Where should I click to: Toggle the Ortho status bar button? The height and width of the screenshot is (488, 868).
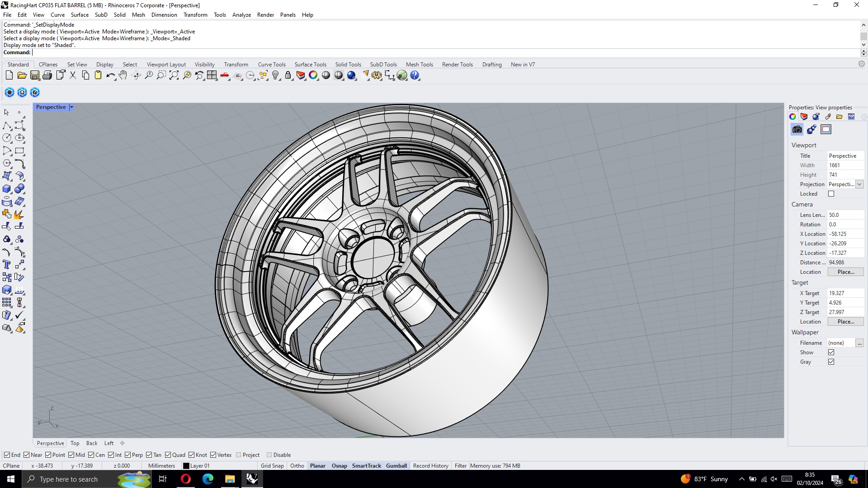point(297,466)
